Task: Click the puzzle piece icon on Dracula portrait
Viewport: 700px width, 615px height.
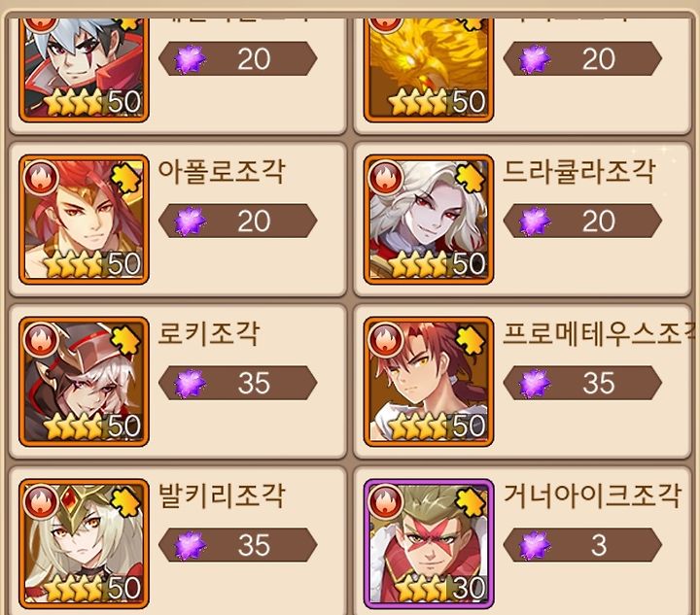Action: coord(471,178)
